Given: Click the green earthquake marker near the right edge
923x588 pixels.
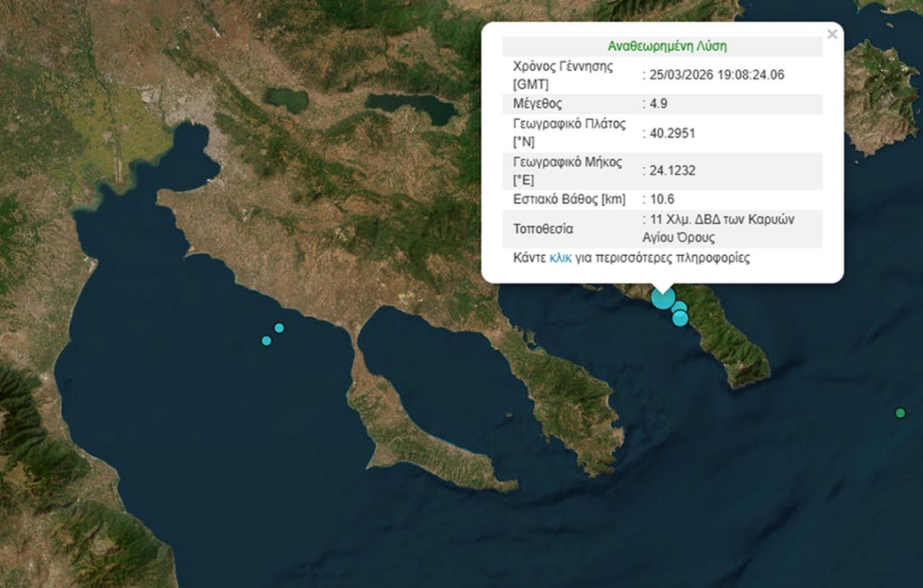Looking at the screenshot, I should pyautogui.click(x=900, y=413).
